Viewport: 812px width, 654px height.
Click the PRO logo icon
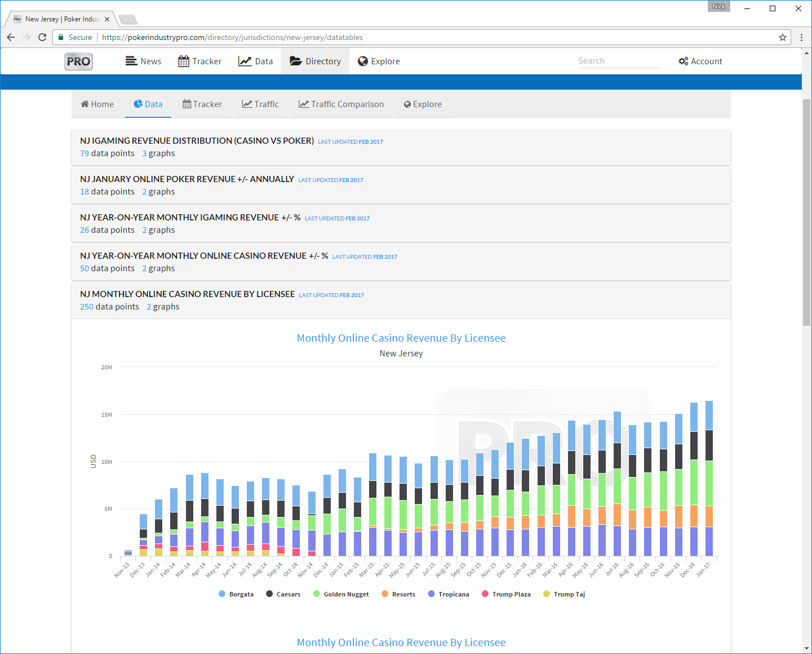(x=78, y=61)
